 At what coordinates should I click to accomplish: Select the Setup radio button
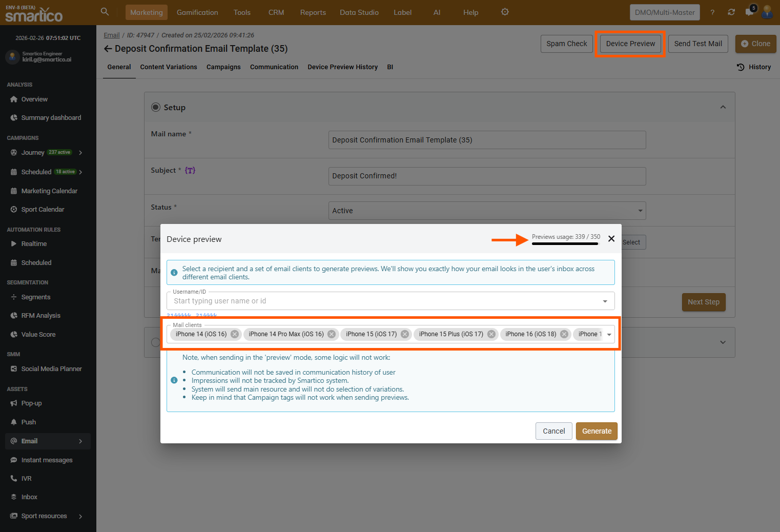[156, 107]
